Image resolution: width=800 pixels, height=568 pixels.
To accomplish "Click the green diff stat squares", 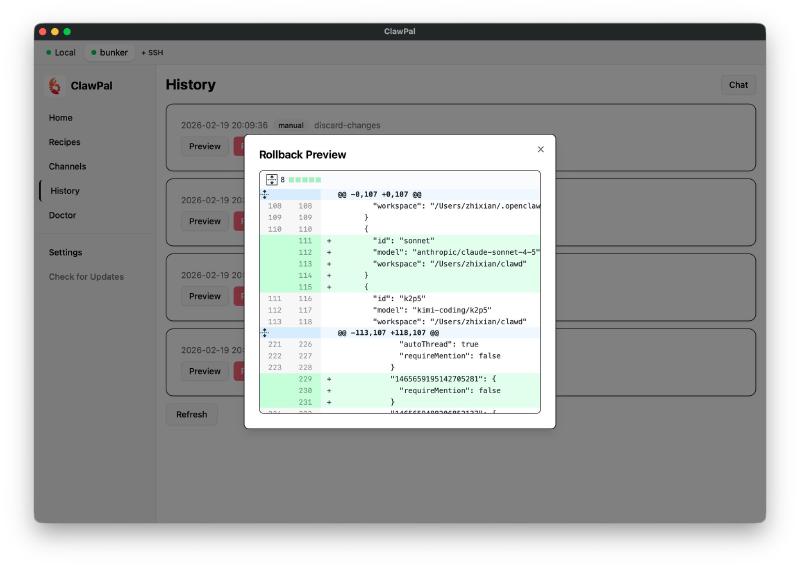I will coord(305,180).
